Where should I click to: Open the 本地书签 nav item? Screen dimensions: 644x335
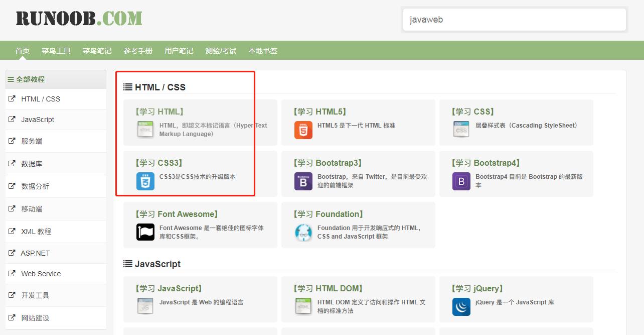pyautogui.click(x=263, y=51)
